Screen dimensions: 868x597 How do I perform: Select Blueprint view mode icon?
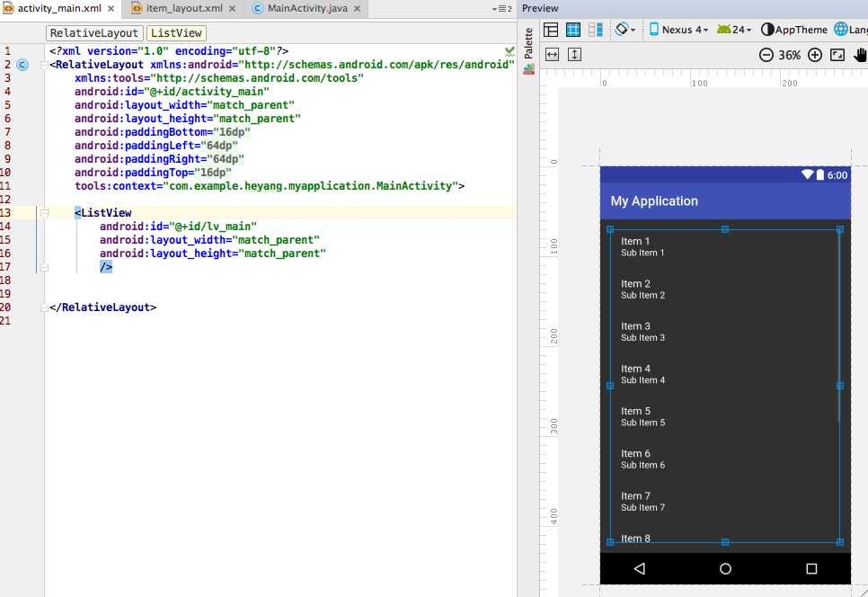coord(573,30)
